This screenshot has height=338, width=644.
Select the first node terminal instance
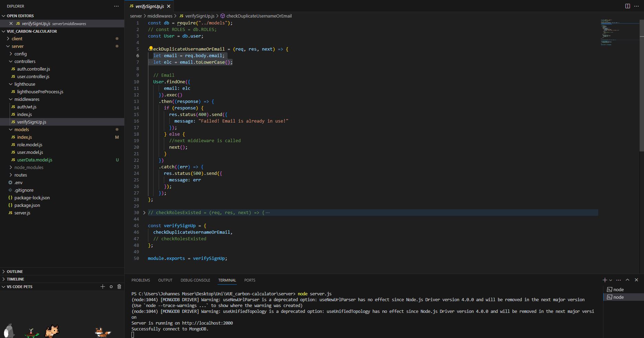(x=623, y=289)
